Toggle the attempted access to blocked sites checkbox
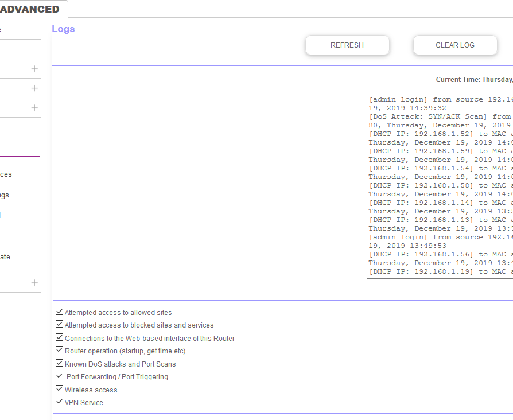513x420 pixels. (x=59, y=324)
